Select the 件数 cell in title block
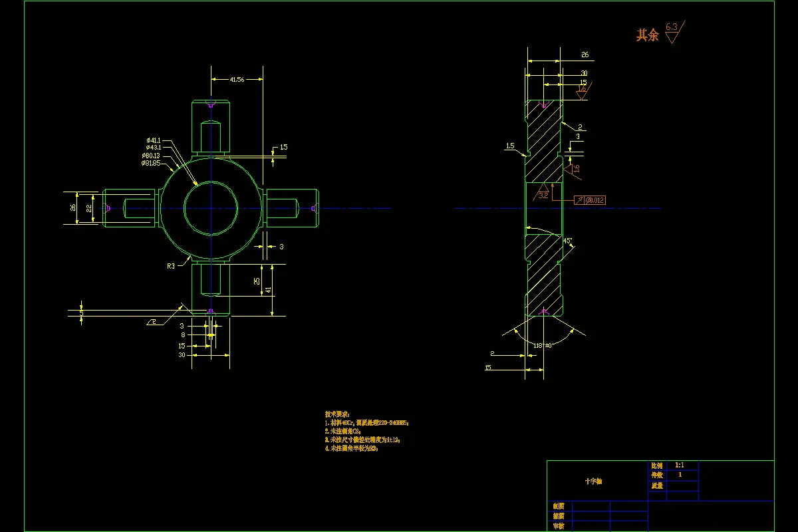This screenshot has height=532, width=798. [x=658, y=475]
